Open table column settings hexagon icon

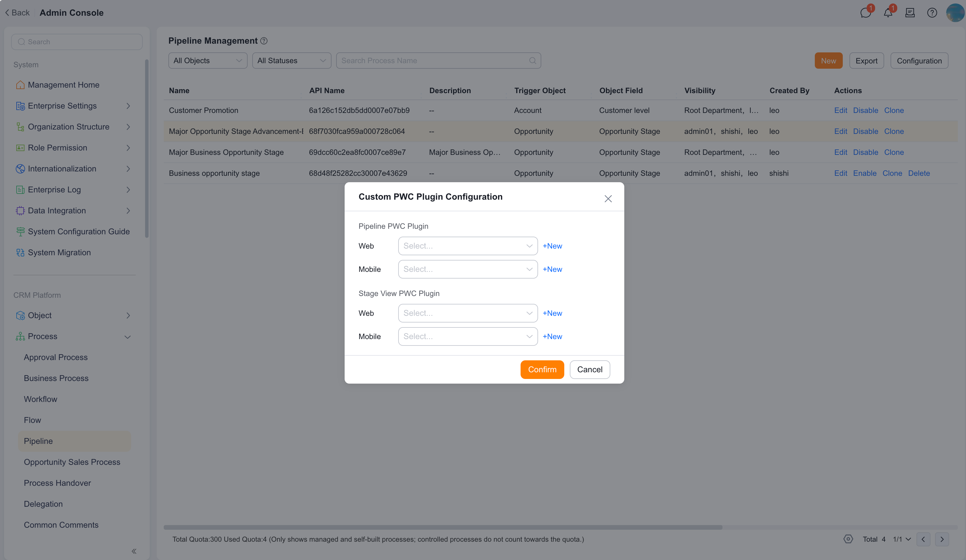[848, 539]
